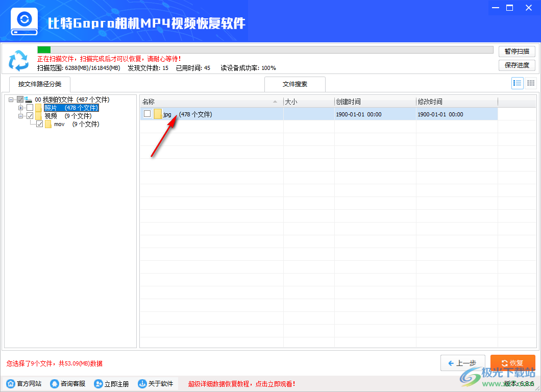Uncheck the 视频 folder checkbox
The height and width of the screenshot is (392, 541).
(x=30, y=116)
